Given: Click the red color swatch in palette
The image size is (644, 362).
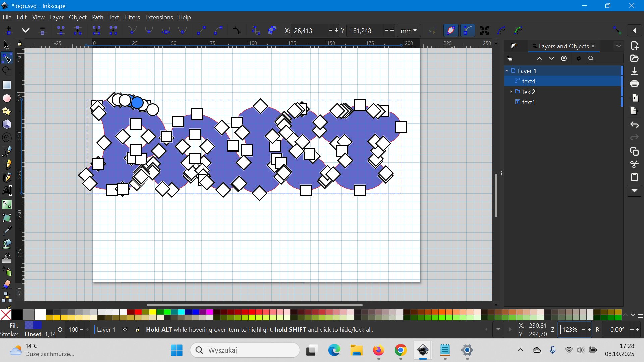Looking at the screenshot, I should [138, 312].
